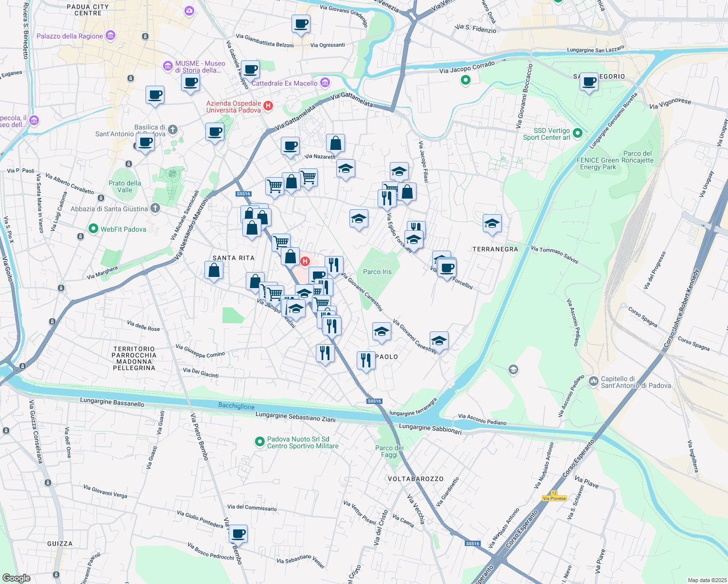
Task: Select the gray school icon near Via Asconio Pediano
Action: [513, 370]
